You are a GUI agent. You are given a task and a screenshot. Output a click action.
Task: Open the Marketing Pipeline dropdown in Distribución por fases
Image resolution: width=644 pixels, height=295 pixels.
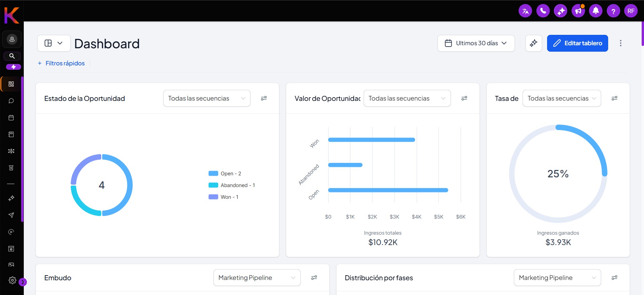(x=558, y=278)
